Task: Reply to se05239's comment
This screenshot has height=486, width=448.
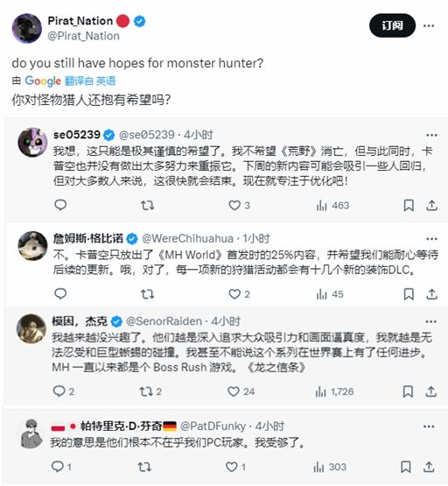Action: click(60, 205)
